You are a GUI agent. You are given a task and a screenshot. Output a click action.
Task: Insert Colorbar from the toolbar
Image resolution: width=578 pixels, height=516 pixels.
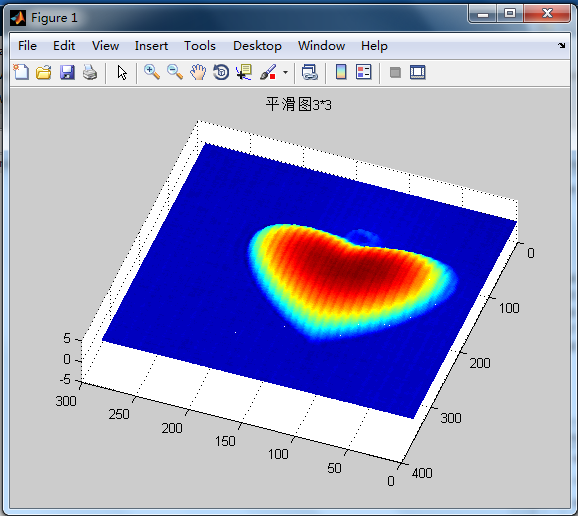pos(341,72)
